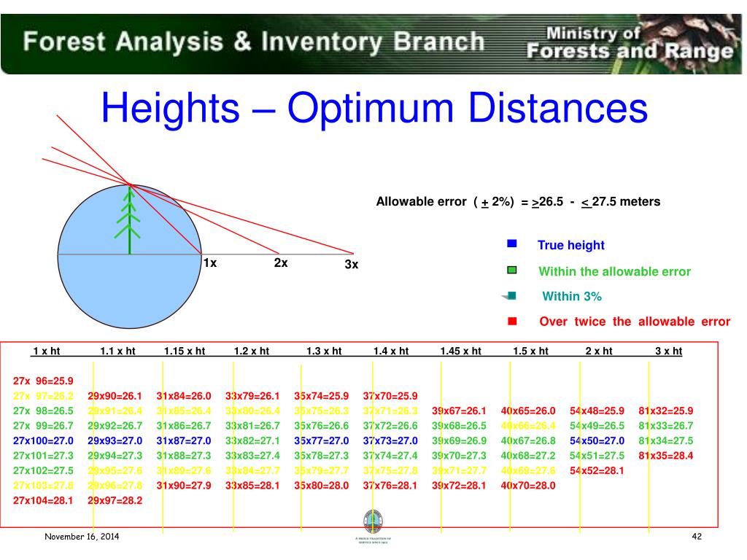747x560 pixels.
Task: Click the '29x97=28.2' entry
Action: pos(115,500)
